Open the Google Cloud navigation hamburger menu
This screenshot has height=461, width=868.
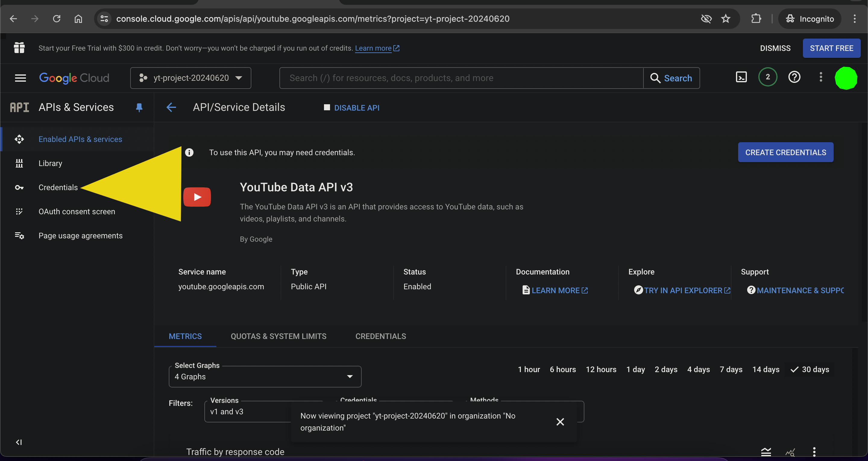(20, 78)
